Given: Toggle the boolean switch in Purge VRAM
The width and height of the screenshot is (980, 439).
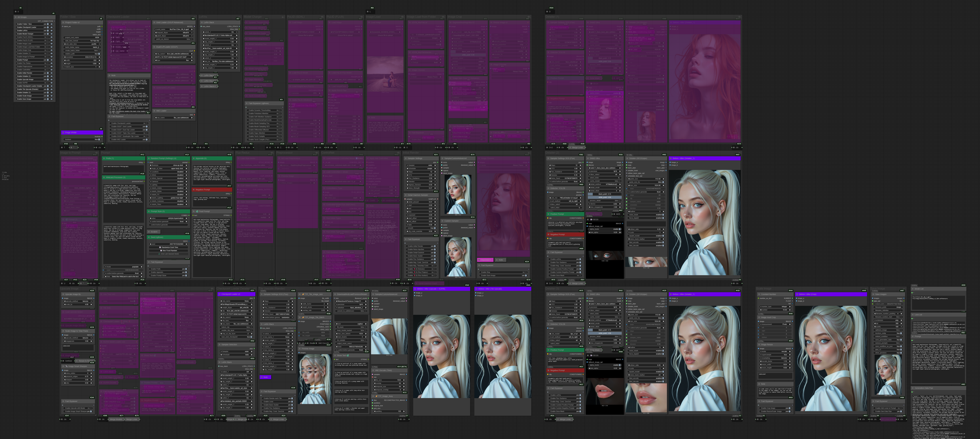Looking at the screenshot, I should tap(99, 140).
